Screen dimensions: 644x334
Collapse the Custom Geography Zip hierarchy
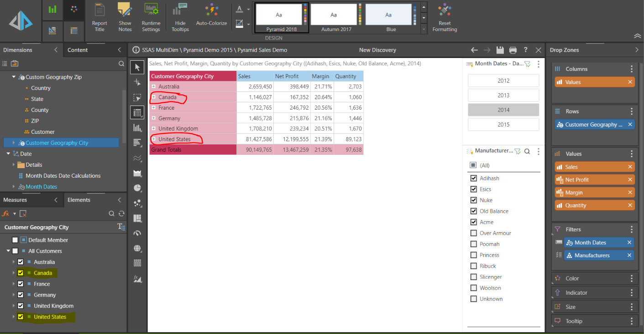(x=14, y=77)
